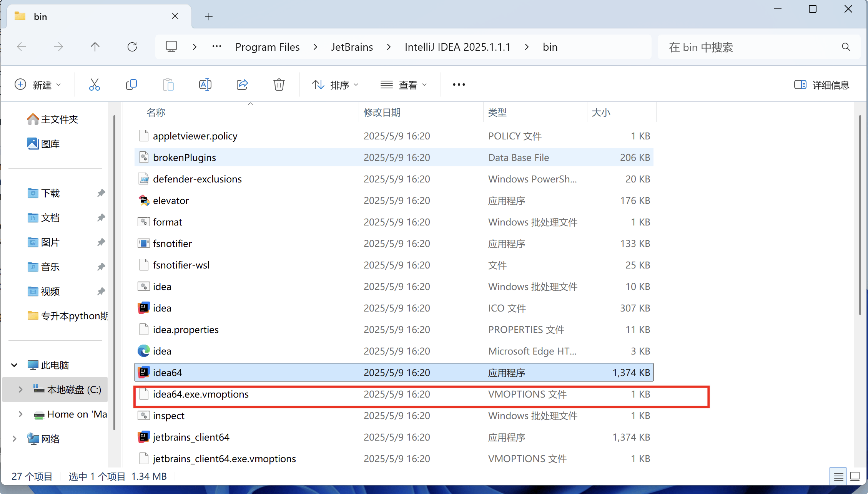Image resolution: width=868 pixels, height=494 pixels.
Task: Expand the 本地磁盘 (C:) tree node
Action: click(20, 390)
